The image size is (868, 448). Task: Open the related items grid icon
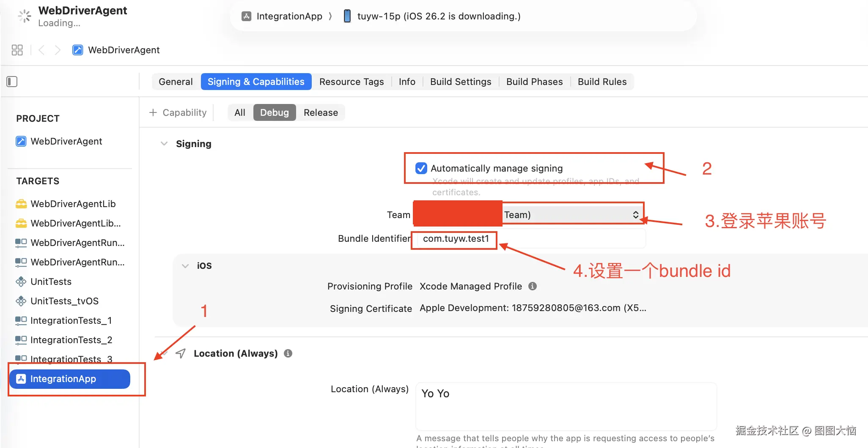coord(17,50)
